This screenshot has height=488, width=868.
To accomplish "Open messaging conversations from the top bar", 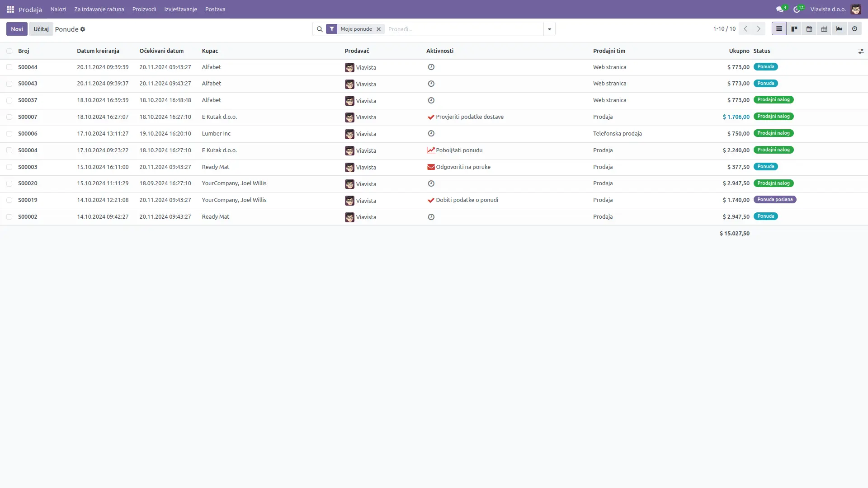I will 780,9.
